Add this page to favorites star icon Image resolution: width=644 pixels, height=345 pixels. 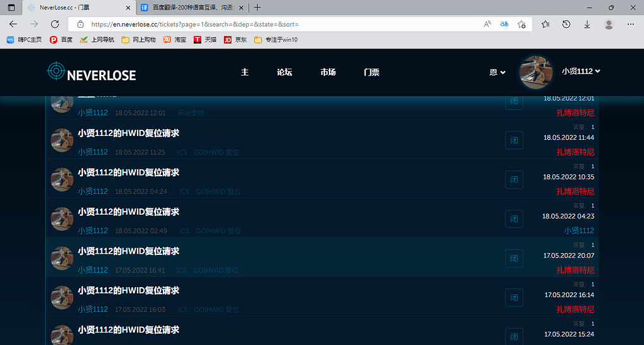pyautogui.click(x=521, y=24)
